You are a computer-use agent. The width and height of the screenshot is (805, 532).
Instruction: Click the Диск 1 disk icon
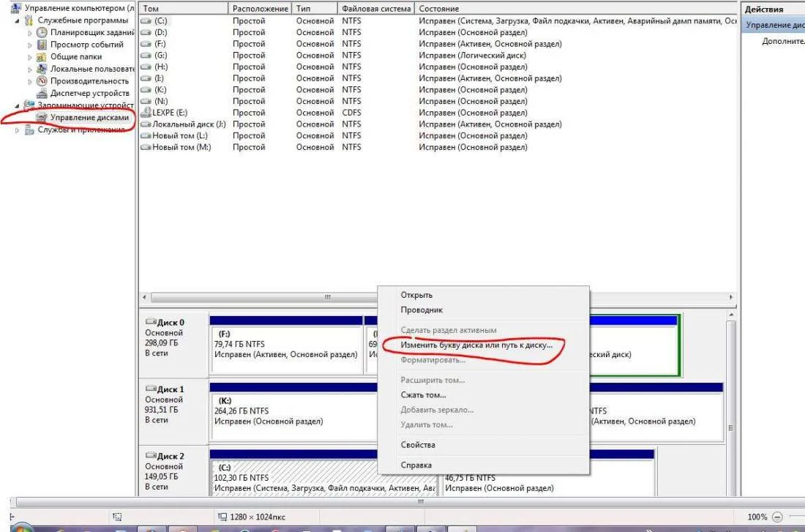point(151,389)
